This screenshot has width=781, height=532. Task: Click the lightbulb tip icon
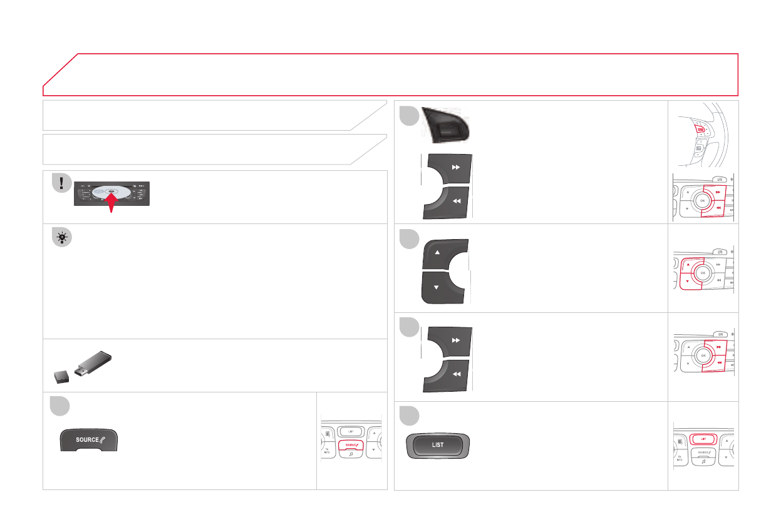(62, 237)
